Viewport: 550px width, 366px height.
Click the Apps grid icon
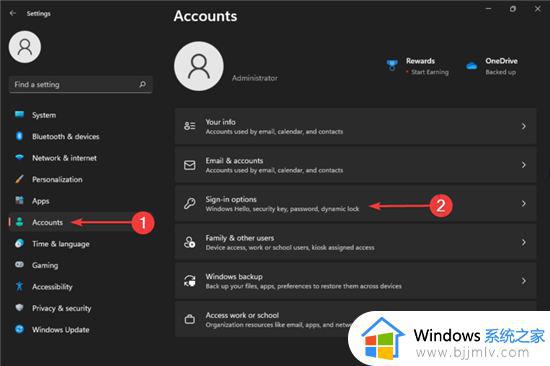19,200
